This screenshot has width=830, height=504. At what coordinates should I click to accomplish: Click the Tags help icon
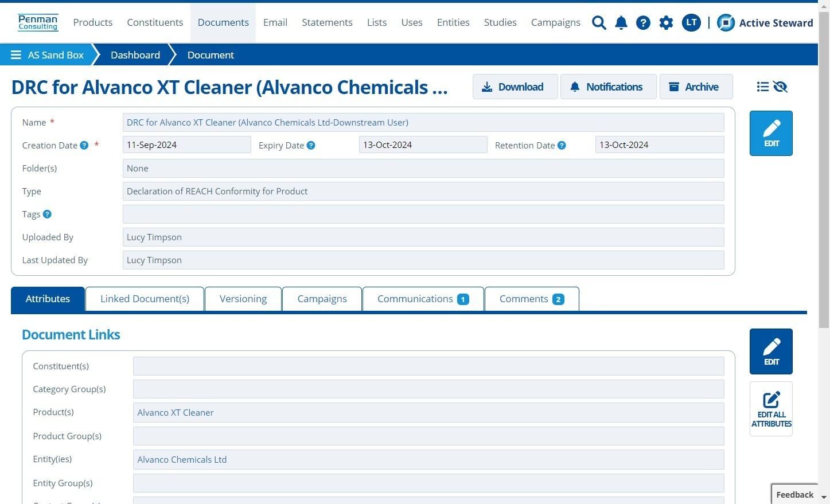(47, 214)
